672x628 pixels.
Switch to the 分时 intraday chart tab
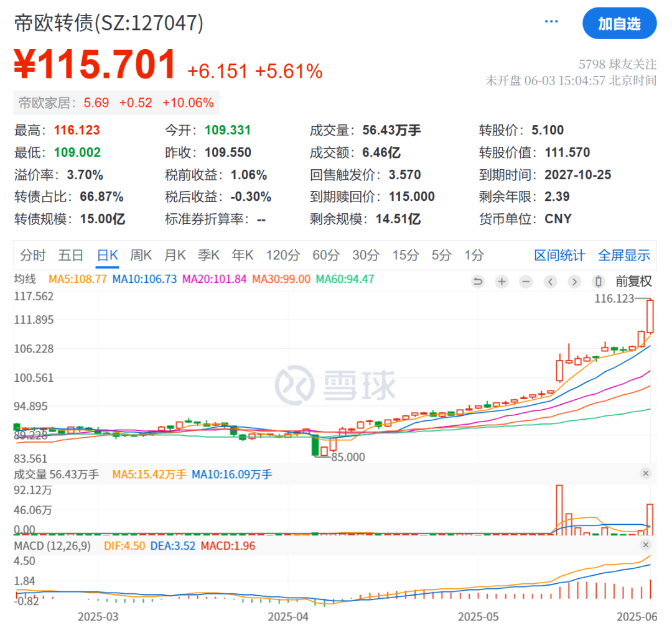32,256
